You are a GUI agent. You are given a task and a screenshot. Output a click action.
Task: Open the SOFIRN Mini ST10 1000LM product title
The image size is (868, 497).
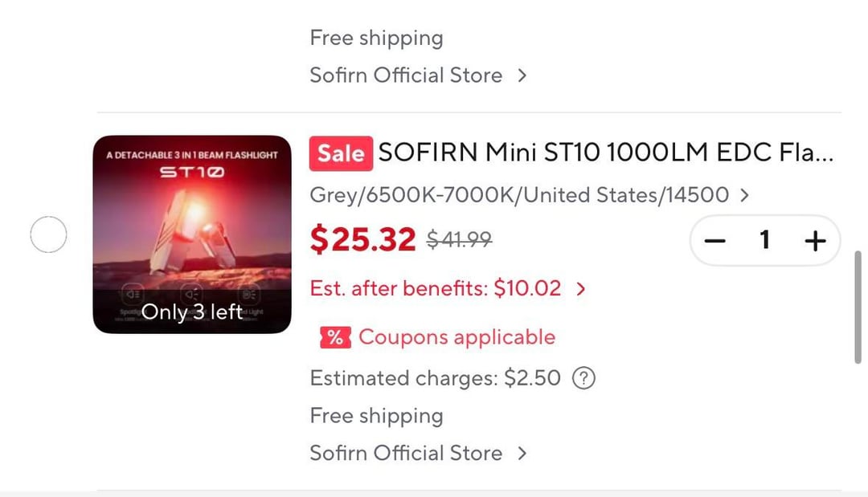click(x=606, y=153)
